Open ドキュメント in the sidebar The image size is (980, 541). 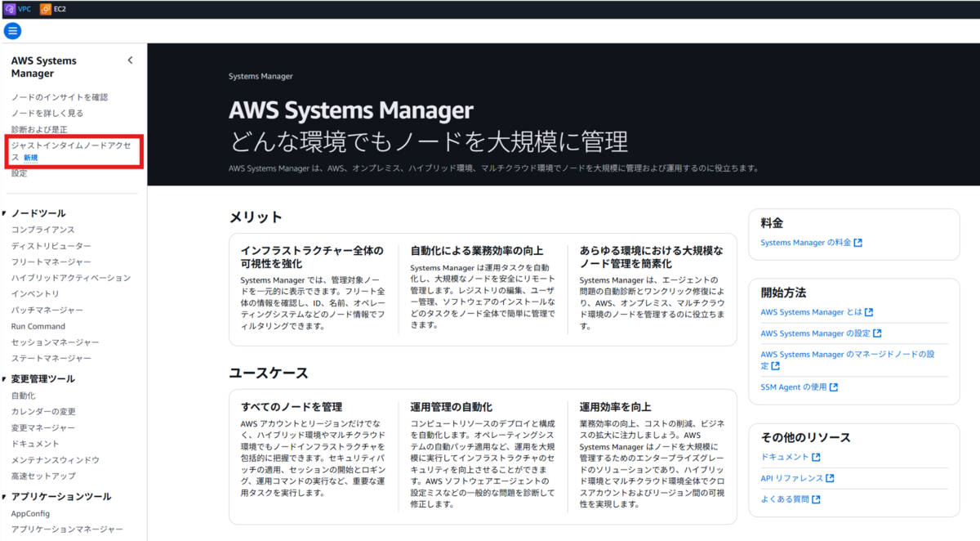coord(35,444)
